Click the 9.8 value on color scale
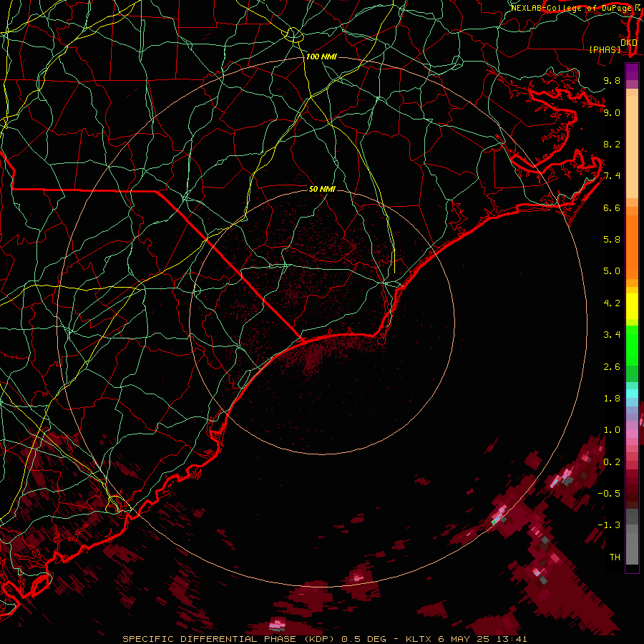Image resolution: width=644 pixels, height=644 pixels. [612, 80]
